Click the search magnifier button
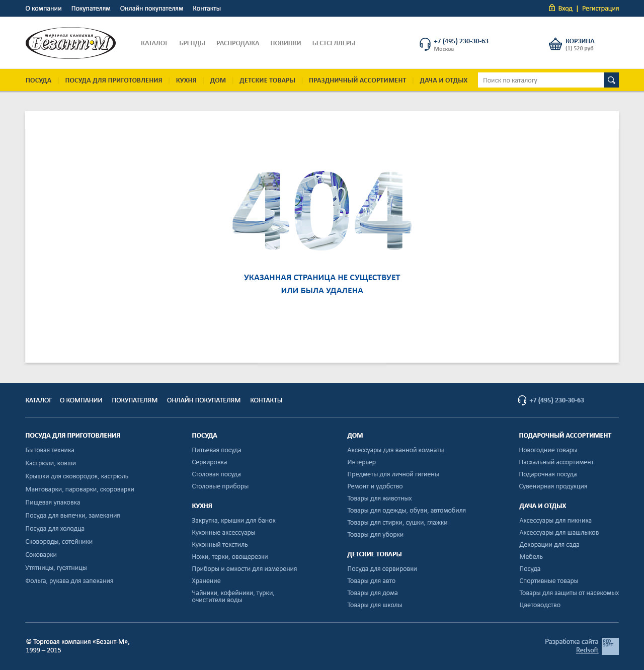This screenshot has height=670, width=644. click(611, 80)
